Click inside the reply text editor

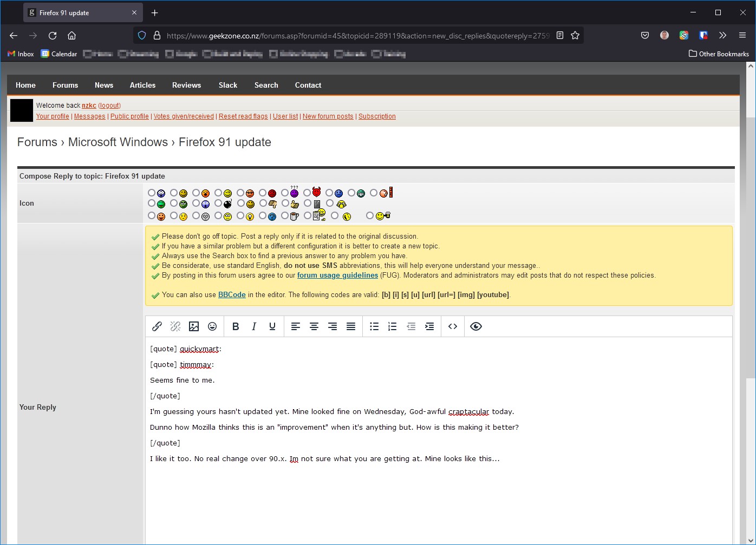[439, 440]
